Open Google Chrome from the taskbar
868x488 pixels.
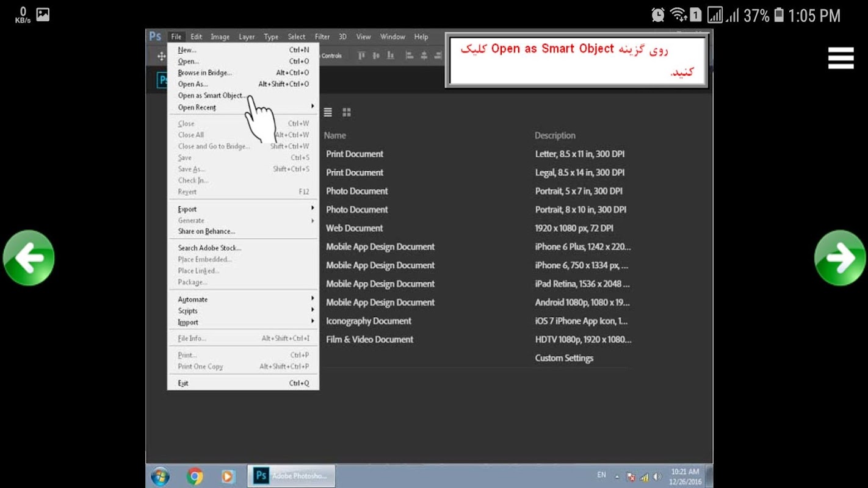point(195,476)
